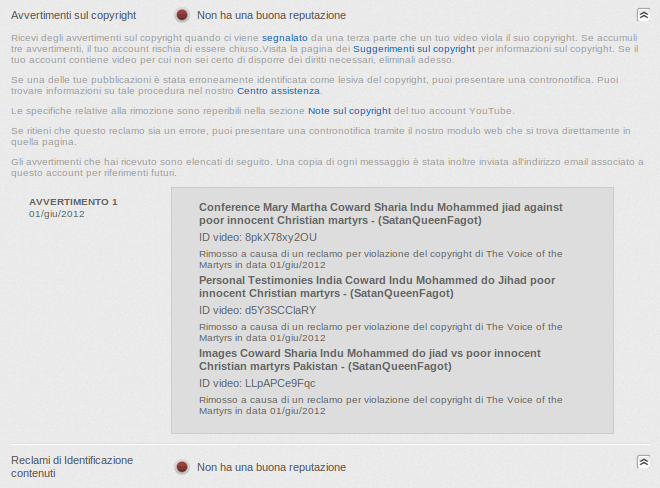Click red status dot beside Reclami di Identificazione
Image resolution: width=660 pixels, height=488 pixels.
coord(182,467)
